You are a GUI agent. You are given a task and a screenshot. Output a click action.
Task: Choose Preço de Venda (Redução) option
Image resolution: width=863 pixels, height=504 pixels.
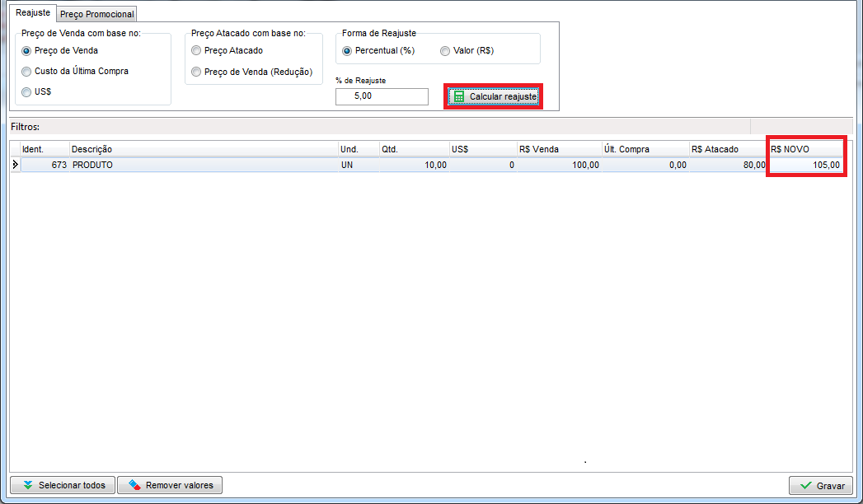point(196,72)
